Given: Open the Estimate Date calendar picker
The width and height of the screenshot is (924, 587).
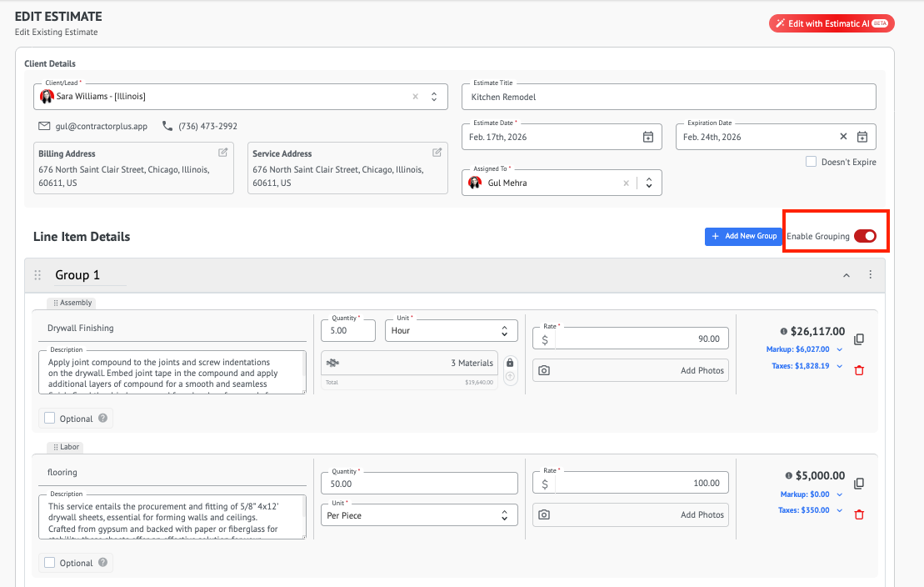Looking at the screenshot, I should click(x=647, y=137).
